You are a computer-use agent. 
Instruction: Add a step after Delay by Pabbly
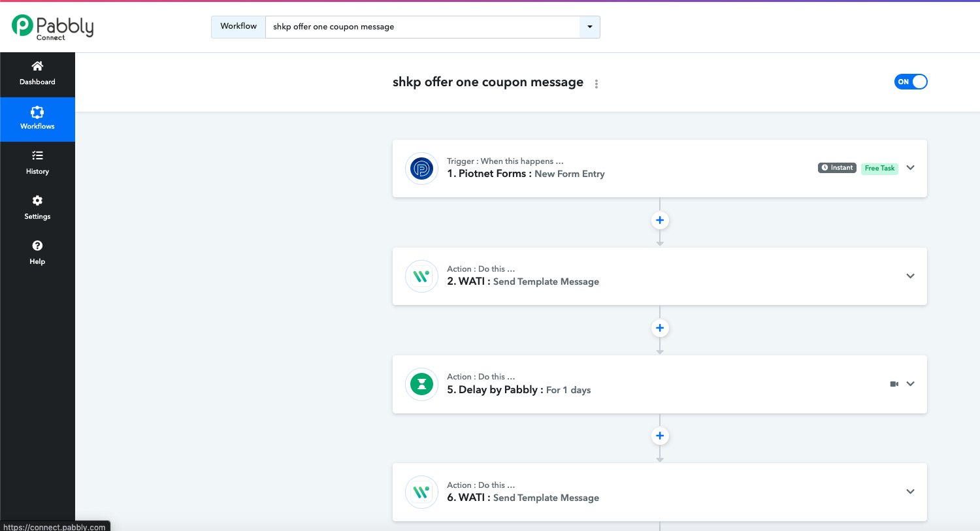pyautogui.click(x=660, y=436)
